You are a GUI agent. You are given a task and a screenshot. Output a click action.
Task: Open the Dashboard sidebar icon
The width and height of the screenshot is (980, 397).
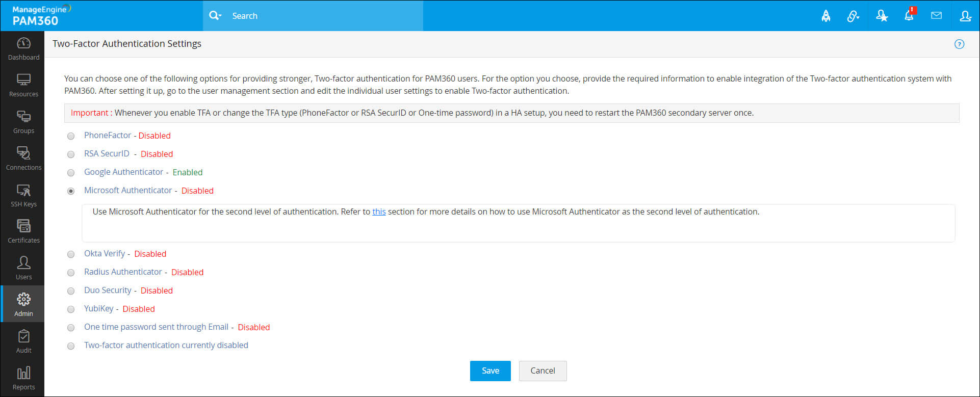click(23, 49)
